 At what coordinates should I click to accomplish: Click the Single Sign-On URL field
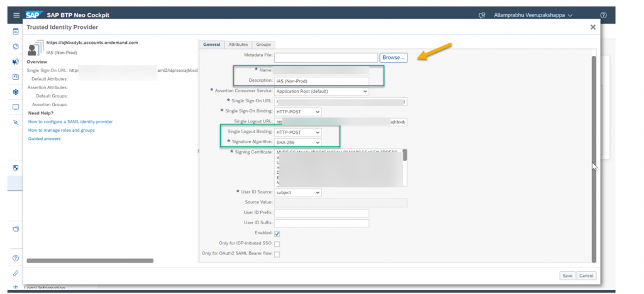pyautogui.click(x=340, y=101)
